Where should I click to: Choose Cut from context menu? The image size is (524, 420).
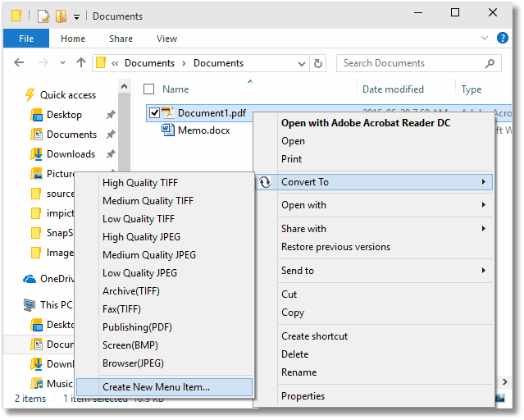coord(289,294)
